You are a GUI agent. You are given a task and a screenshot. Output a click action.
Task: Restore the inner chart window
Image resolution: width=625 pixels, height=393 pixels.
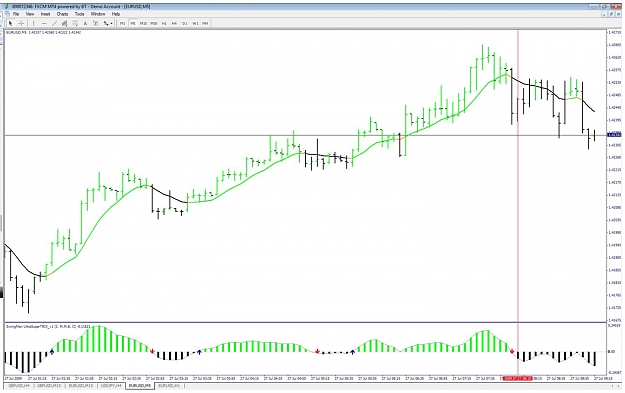coord(611,14)
